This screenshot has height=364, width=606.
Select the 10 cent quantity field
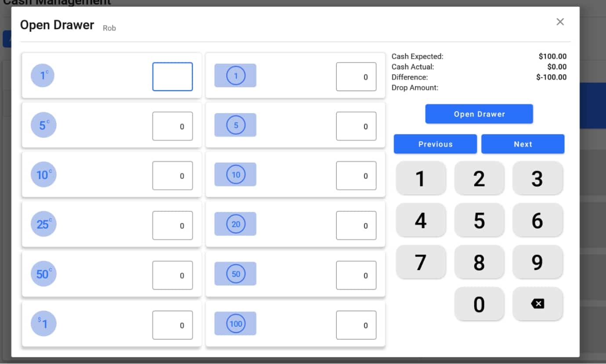pos(173,176)
